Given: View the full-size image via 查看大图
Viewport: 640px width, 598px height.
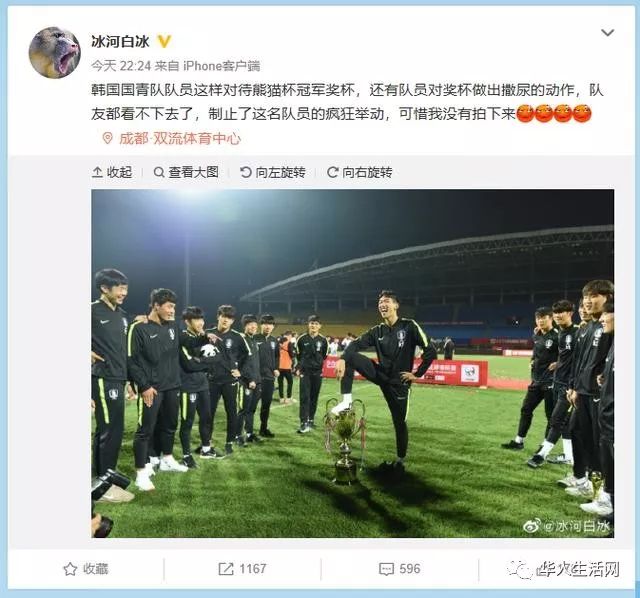Looking at the screenshot, I should [x=186, y=172].
